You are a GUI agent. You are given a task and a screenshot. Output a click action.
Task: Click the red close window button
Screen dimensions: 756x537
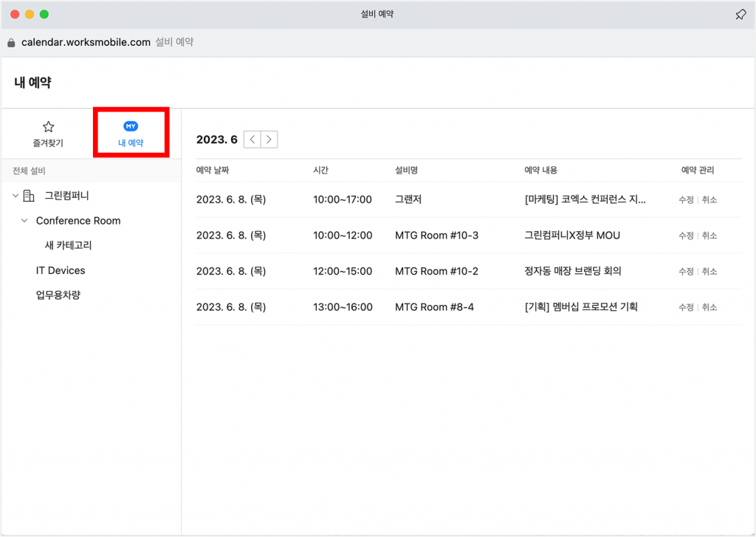pyautogui.click(x=15, y=15)
